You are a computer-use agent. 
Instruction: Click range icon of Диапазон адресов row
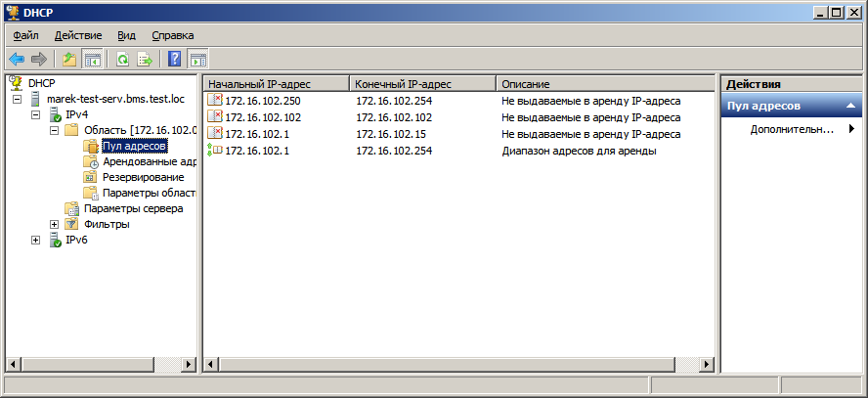tap(215, 151)
